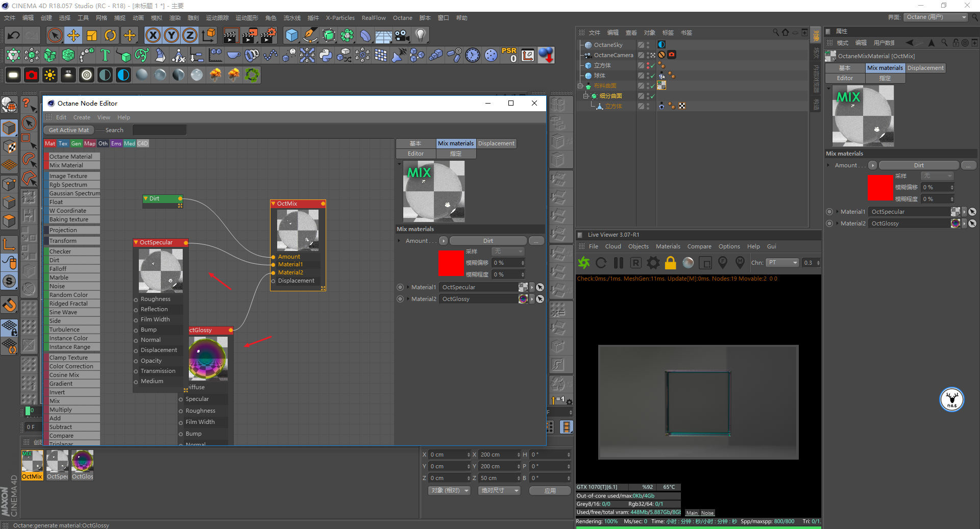Pick focus point with F marker icon
Image resolution: width=980 pixels, height=529 pixels.
coord(723,263)
